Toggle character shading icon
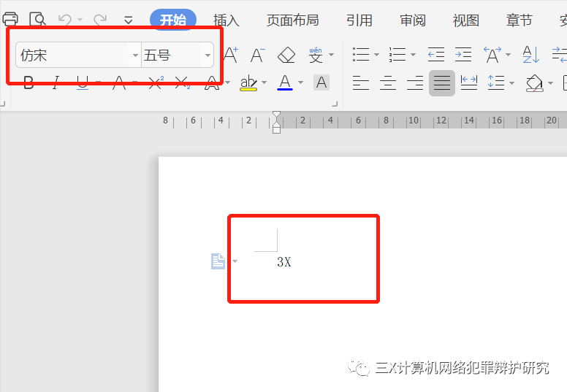The width and height of the screenshot is (567, 392). point(321,82)
